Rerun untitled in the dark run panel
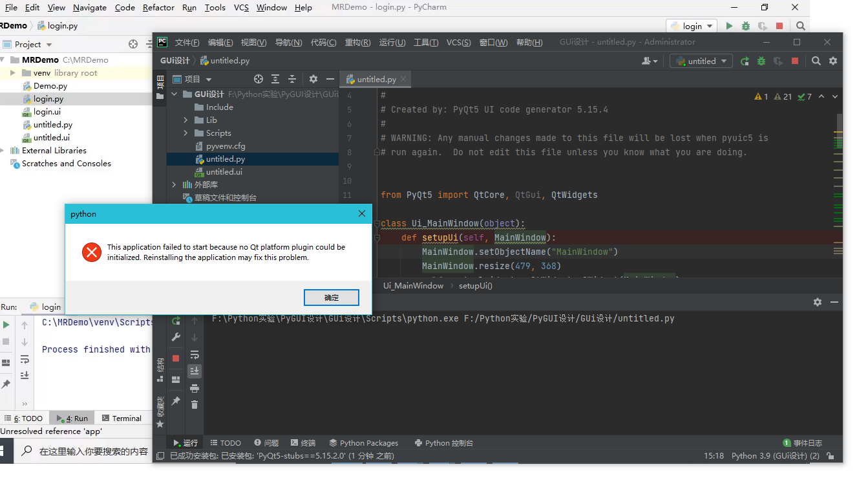 pyautogui.click(x=176, y=321)
